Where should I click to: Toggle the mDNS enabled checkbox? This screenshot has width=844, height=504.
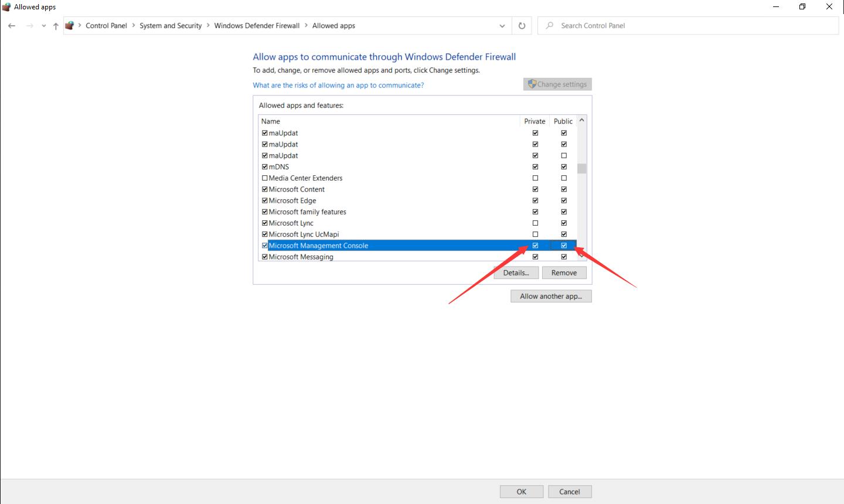tap(265, 166)
